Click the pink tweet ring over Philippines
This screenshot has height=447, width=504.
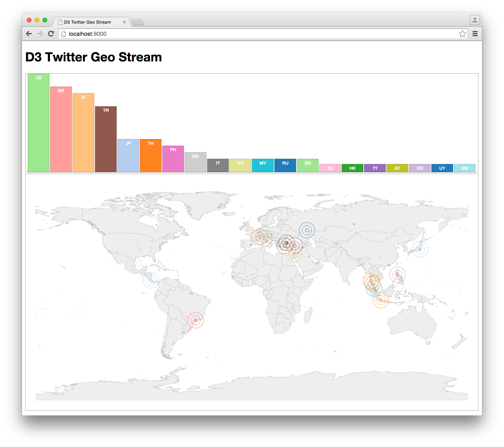point(397,275)
